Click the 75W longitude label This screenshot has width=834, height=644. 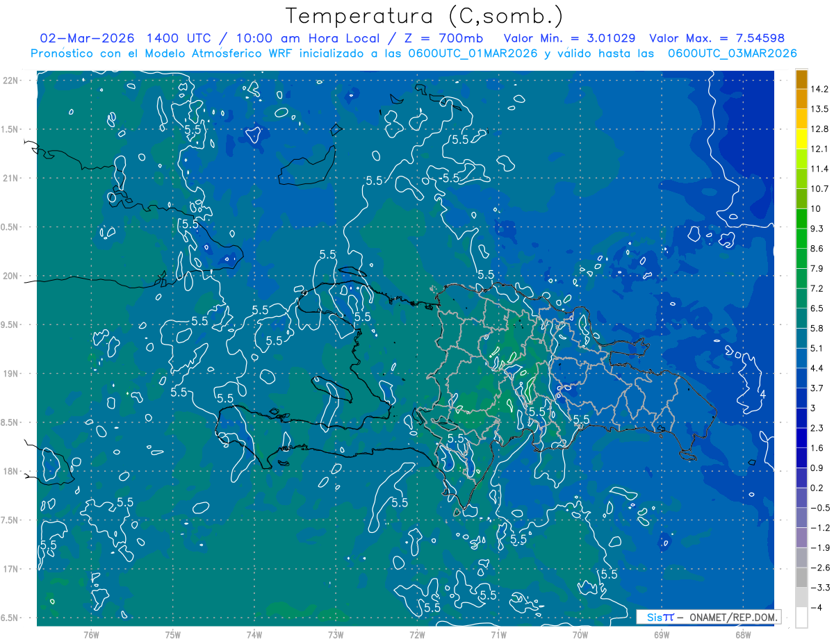173,635
